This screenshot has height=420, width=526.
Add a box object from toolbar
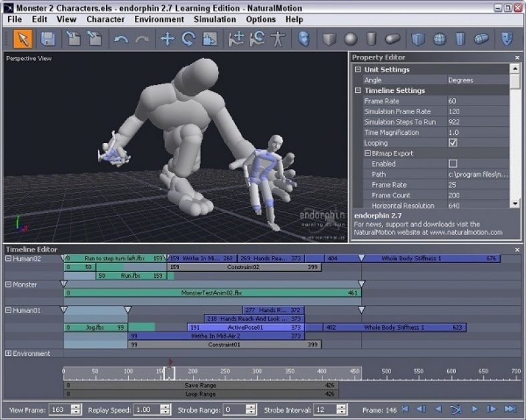coord(329,39)
